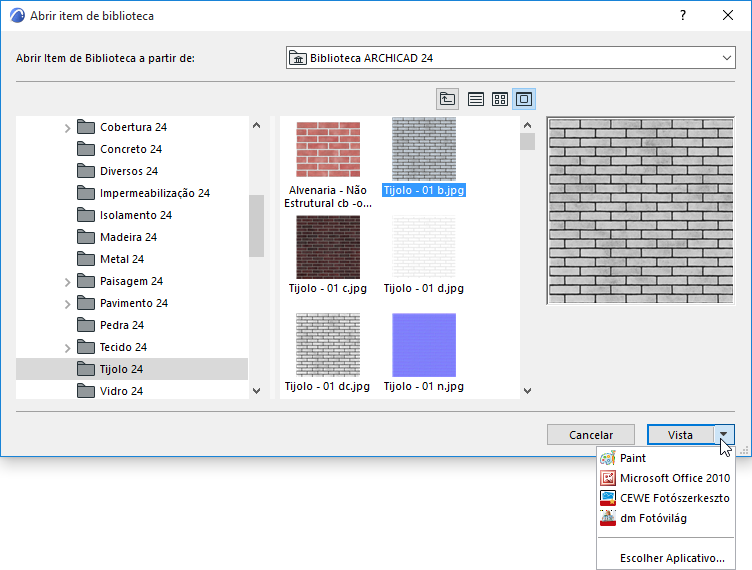
Task: Click the Isolamento 24 folder icon
Action: point(86,215)
